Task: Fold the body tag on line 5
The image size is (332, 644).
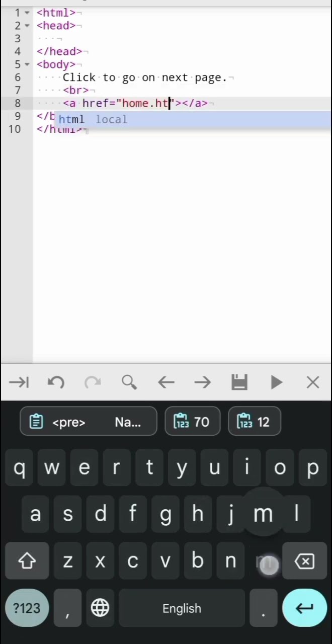Action: 27,64
